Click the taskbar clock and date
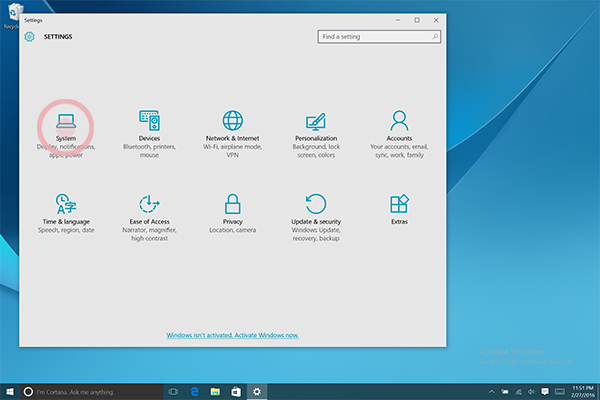 click(x=583, y=392)
